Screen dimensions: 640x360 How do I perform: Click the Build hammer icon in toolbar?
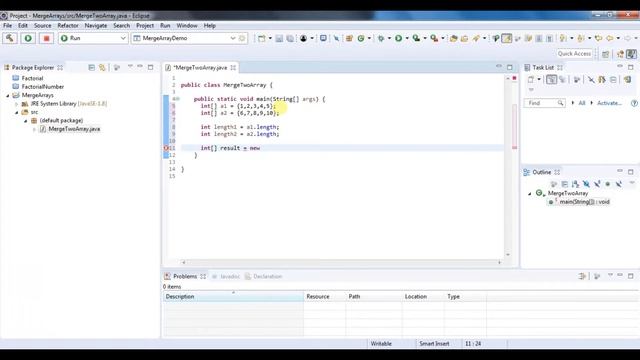[10, 38]
